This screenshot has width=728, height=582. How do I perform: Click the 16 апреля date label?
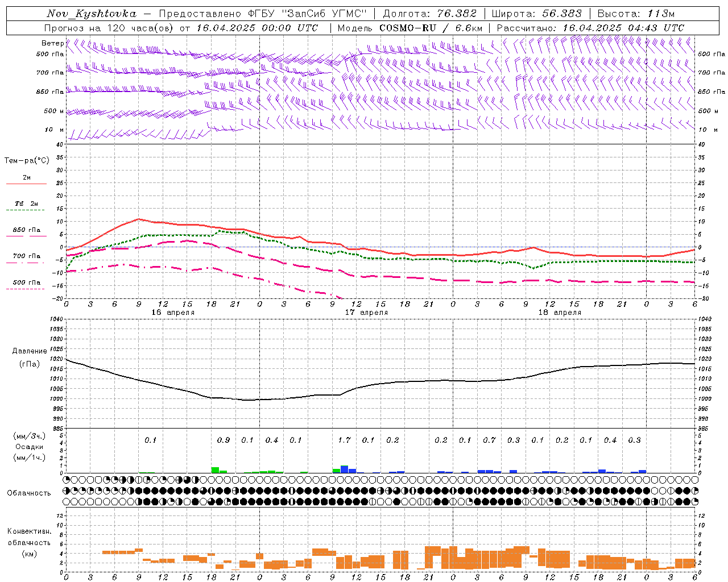coord(173,313)
